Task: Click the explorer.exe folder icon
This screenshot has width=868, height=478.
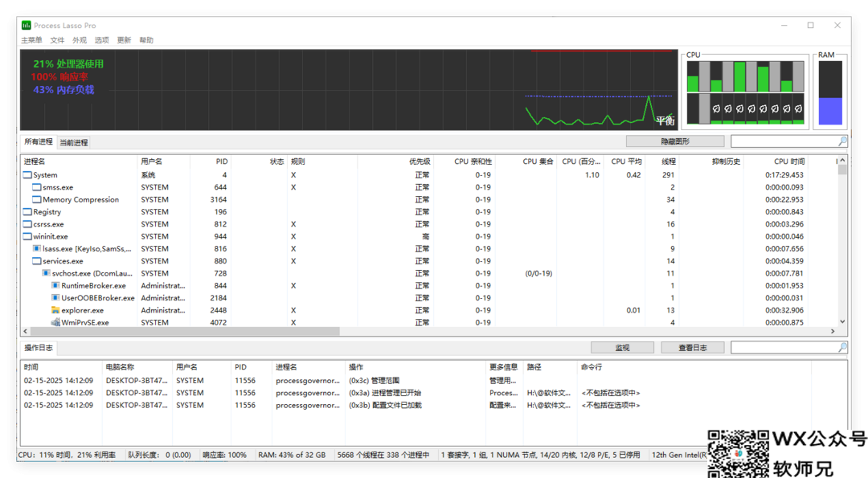Action: [55, 310]
